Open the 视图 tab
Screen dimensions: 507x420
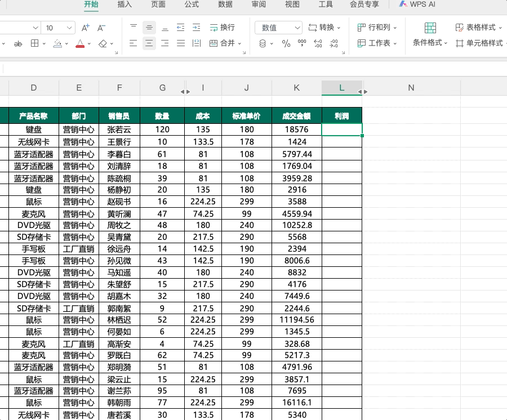click(x=292, y=4)
